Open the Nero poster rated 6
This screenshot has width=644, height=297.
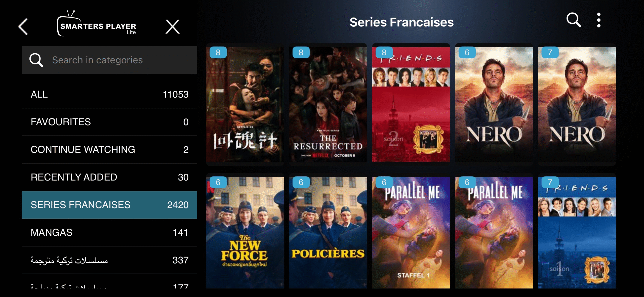[x=494, y=104]
